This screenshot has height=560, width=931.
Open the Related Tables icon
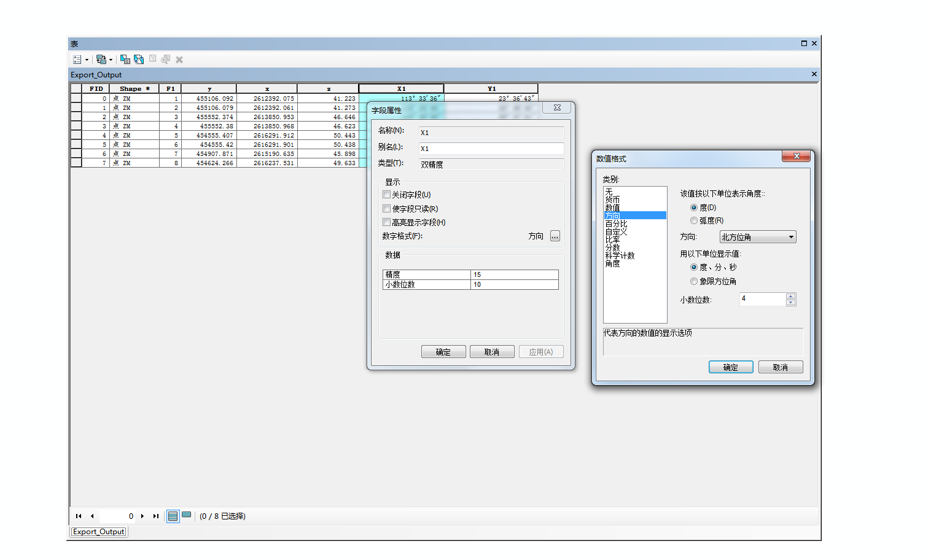click(x=101, y=60)
